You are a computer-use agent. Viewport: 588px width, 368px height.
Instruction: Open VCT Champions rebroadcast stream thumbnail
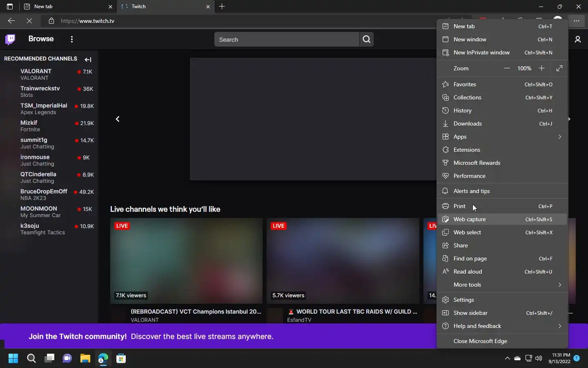click(186, 261)
